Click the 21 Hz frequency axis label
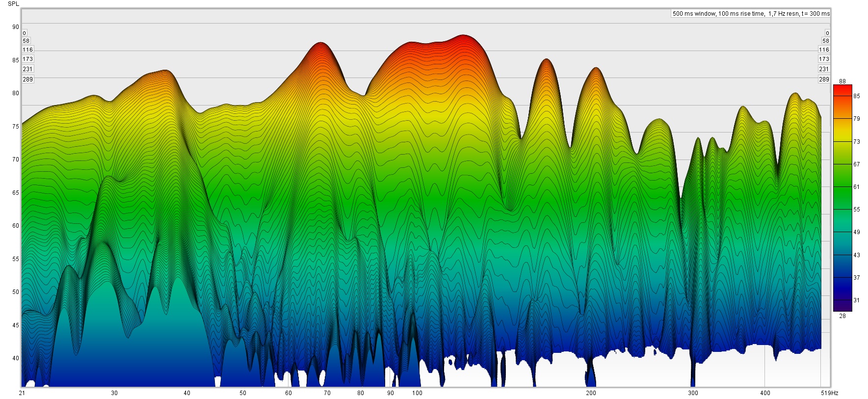The width and height of the screenshot is (868, 399). 22,393
